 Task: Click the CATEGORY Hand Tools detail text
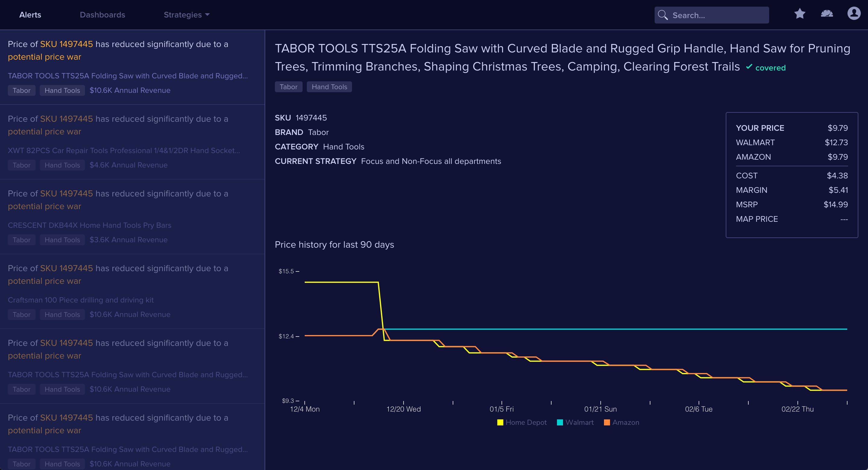[319, 147]
